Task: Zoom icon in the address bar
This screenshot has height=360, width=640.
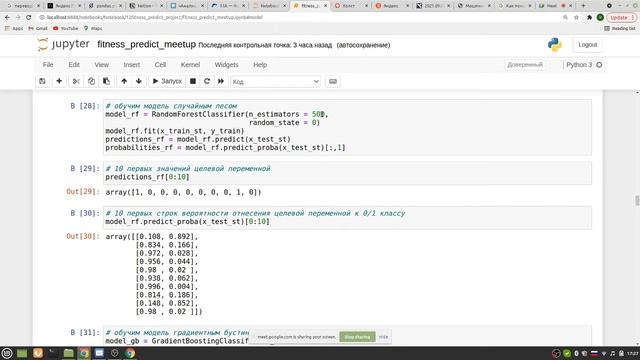Action: pos(565,18)
